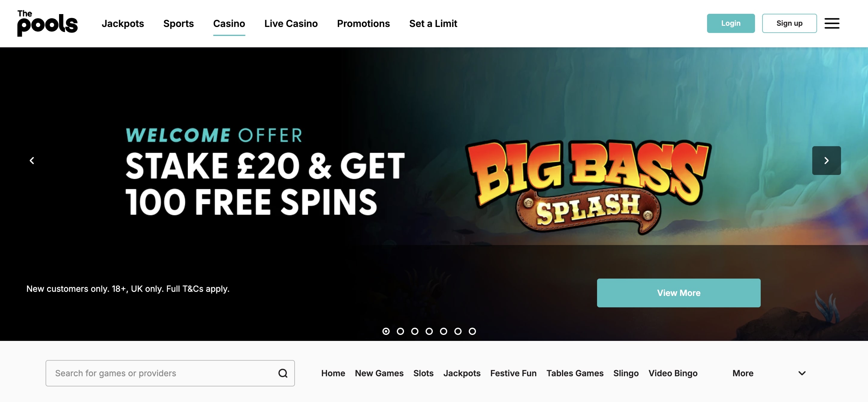Image resolution: width=868 pixels, height=402 pixels.
Task: Open the hamburger menu icon
Action: tap(832, 23)
